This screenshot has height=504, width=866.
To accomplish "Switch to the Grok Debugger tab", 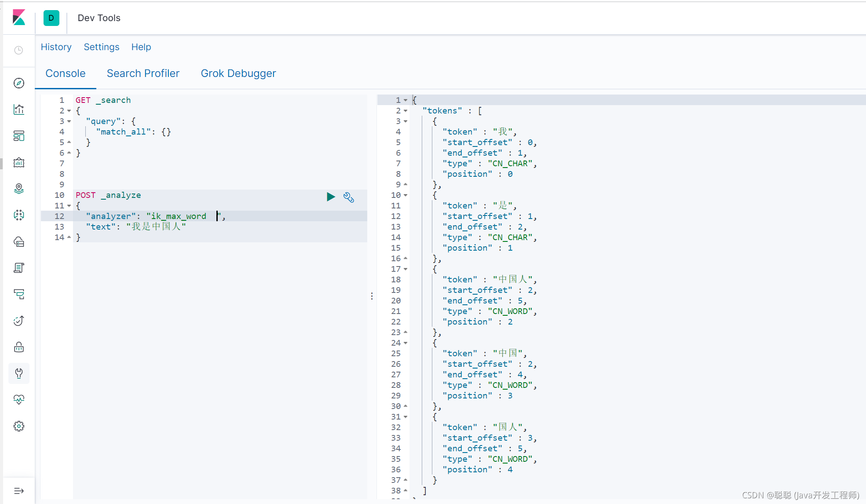I will pos(238,73).
